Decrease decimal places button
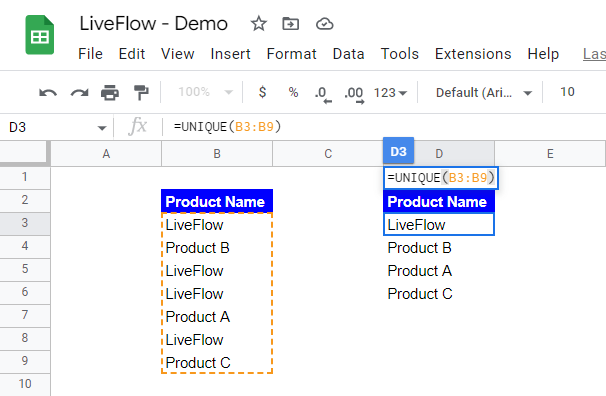Image resolution: width=606 pixels, height=396 pixels. tap(323, 94)
